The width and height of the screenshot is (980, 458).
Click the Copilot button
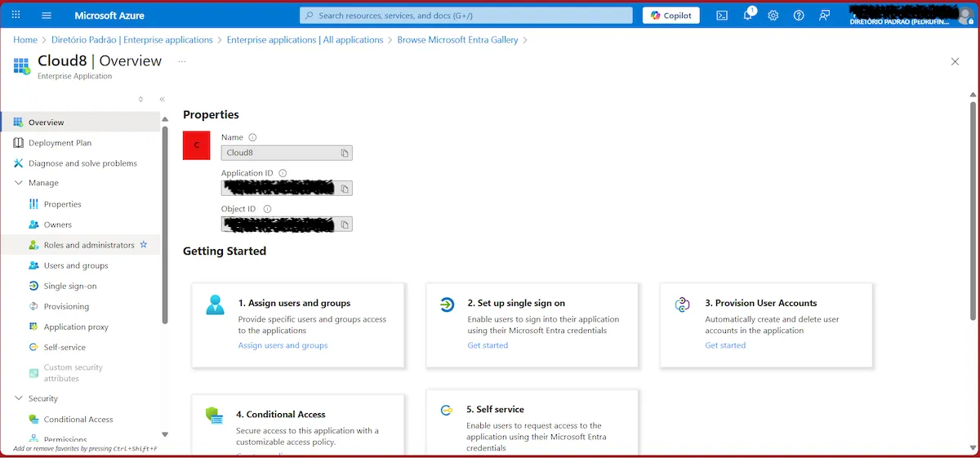[671, 16]
